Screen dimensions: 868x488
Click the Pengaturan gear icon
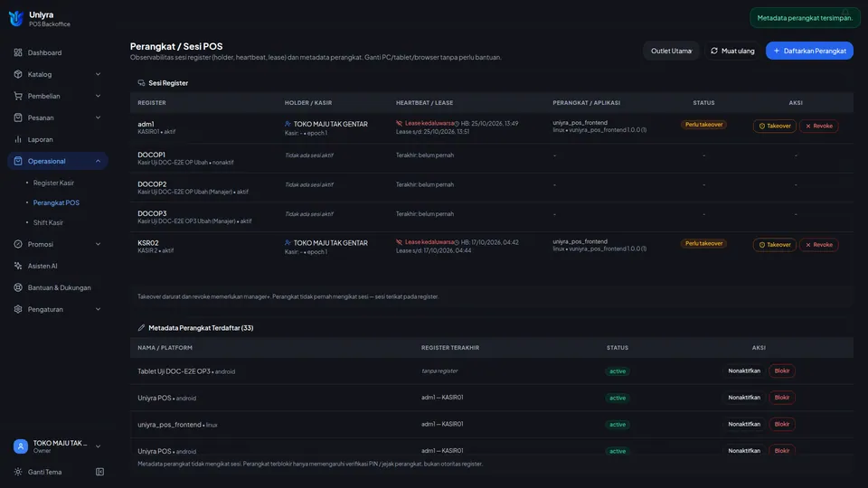pos(18,309)
